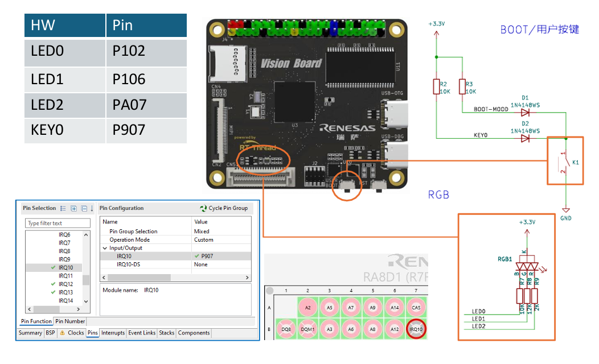Select the IRQ10 pin in package view
This screenshot has width=599, height=364.
pyautogui.click(x=416, y=329)
